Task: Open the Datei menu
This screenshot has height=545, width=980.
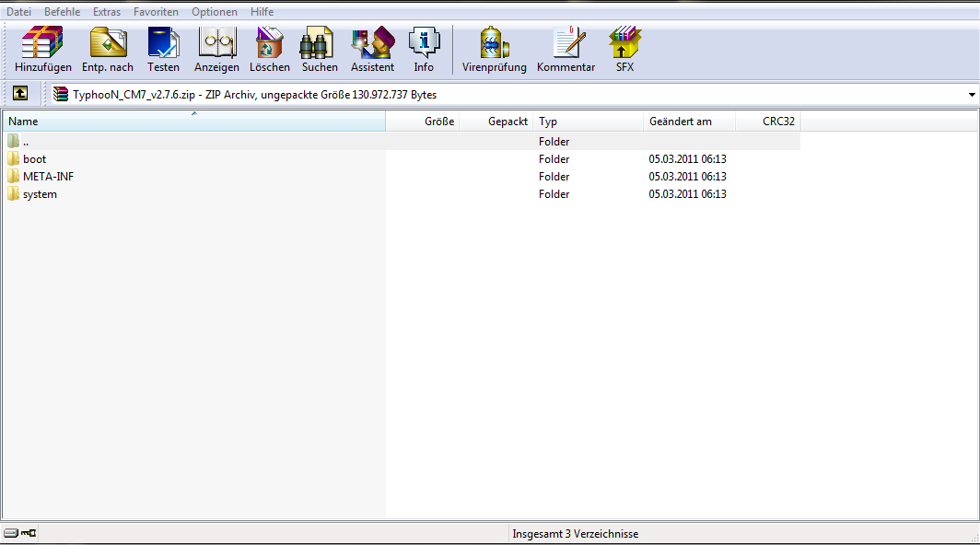Action: pos(18,12)
